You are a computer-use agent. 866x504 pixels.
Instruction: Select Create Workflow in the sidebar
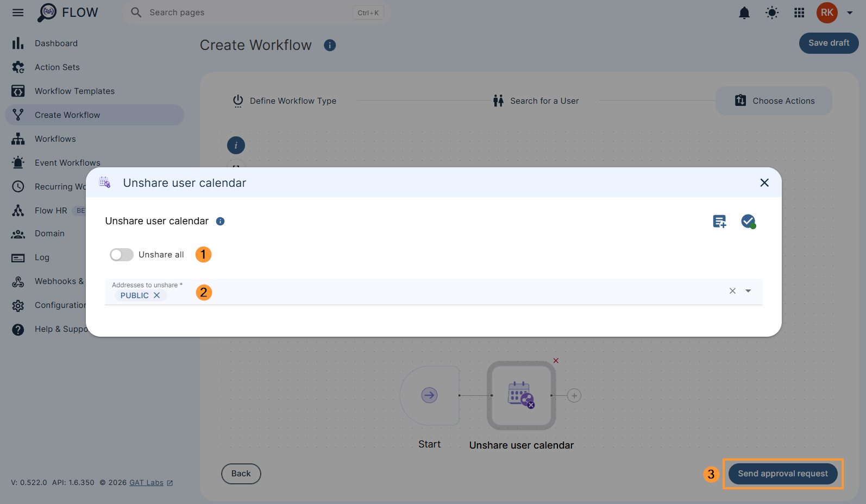click(95, 115)
